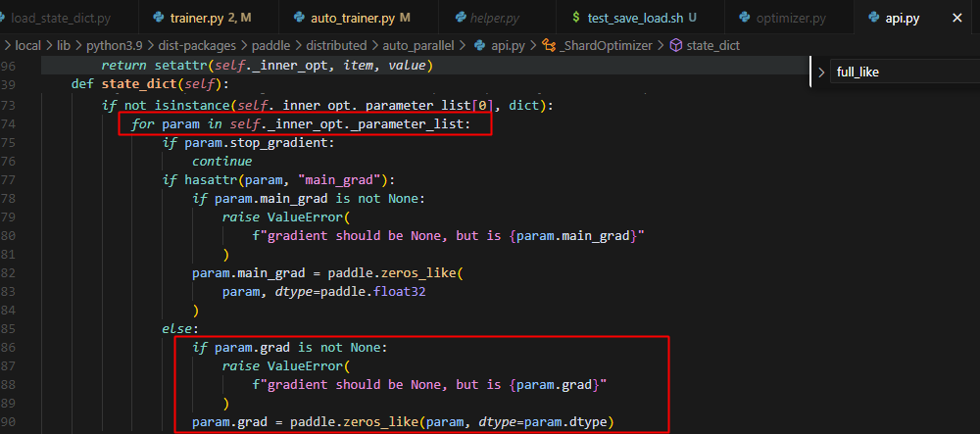Place cursor on 'continue' statement on line 76
This screenshot has height=434, width=980.
coord(221,161)
